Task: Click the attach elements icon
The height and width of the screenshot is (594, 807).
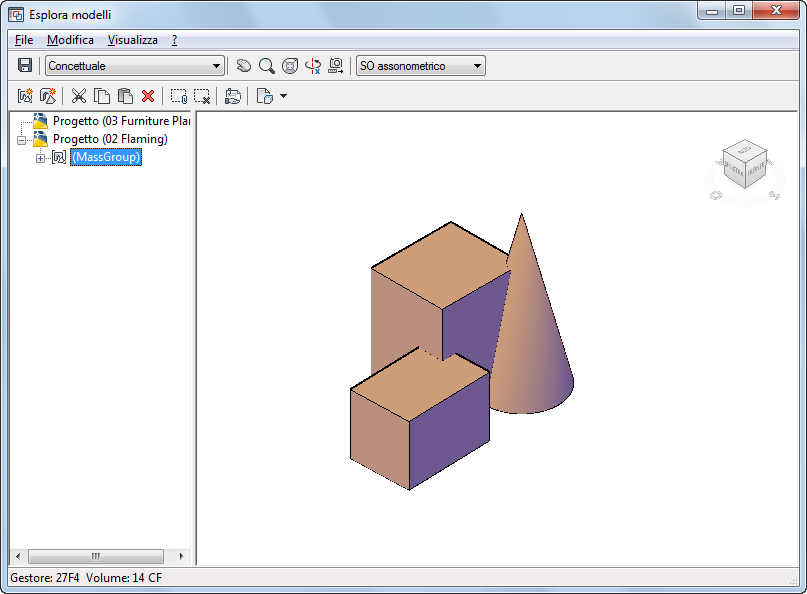Action: click(x=179, y=96)
